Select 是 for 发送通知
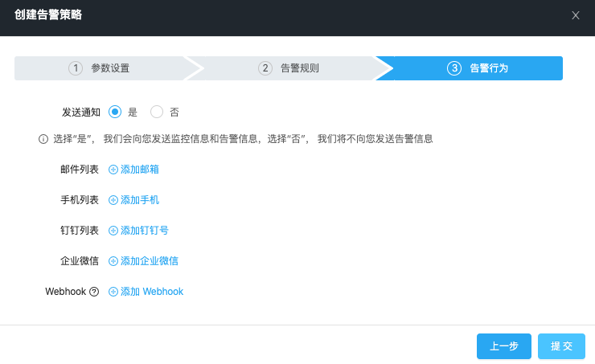This screenshot has width=595, height=364. [115, 112]
